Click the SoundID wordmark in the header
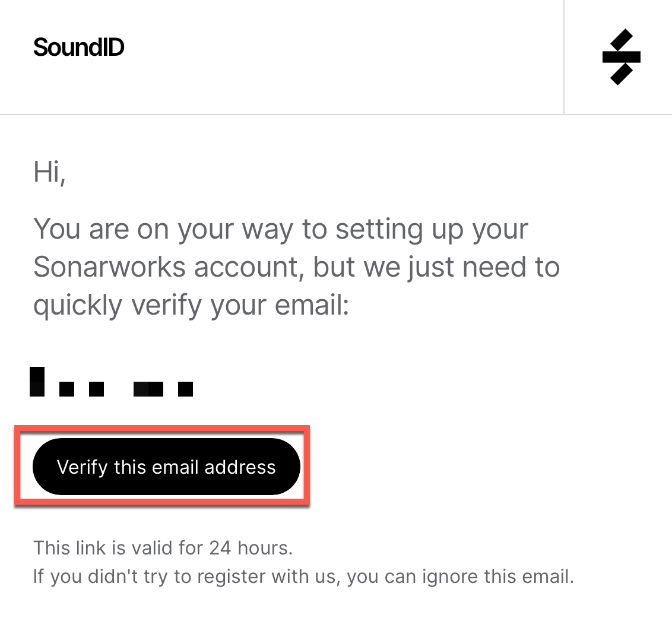The image size is (672, 634). click(78, 47)
